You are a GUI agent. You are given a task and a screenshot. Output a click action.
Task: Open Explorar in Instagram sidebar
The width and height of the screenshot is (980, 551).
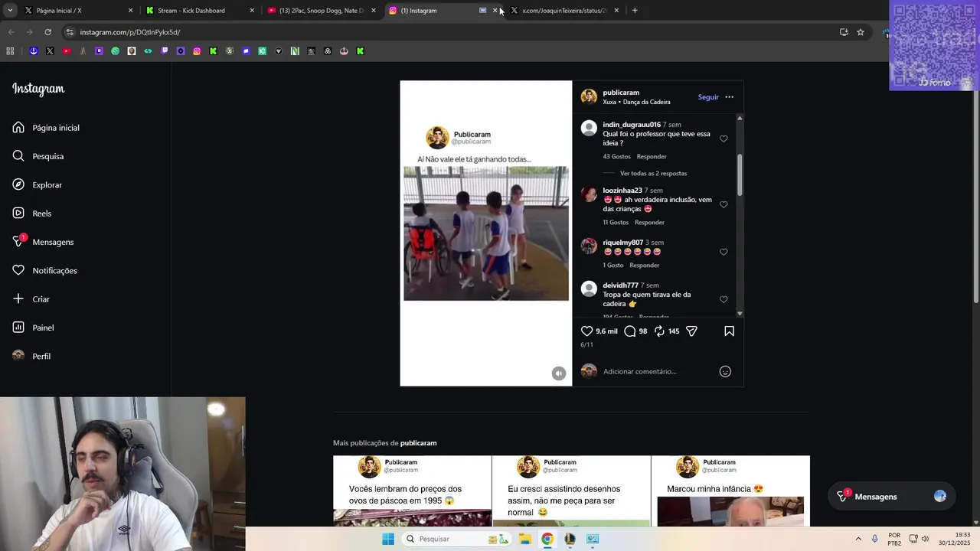pos(38,184)
